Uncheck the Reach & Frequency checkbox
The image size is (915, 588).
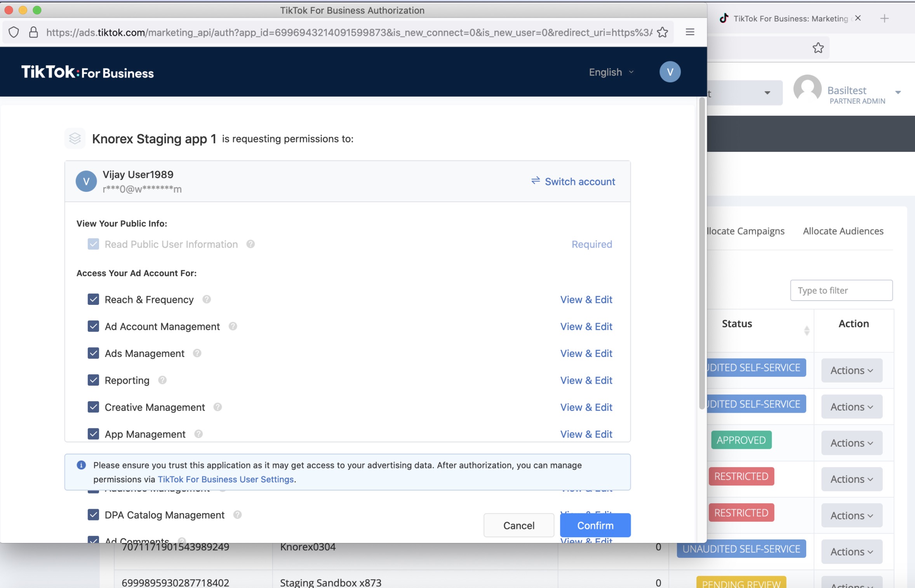[x=93, y=299]
